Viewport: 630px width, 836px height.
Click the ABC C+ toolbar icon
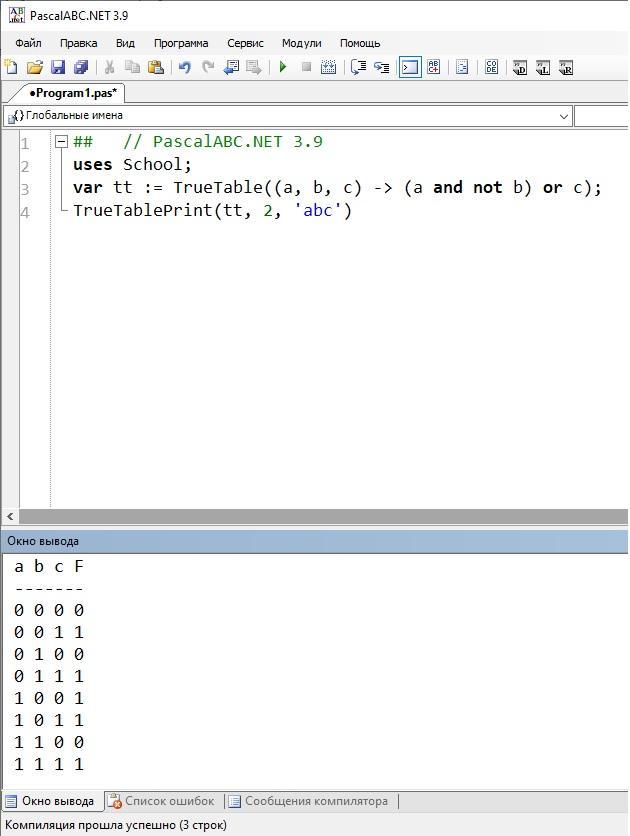click(434, 67)
